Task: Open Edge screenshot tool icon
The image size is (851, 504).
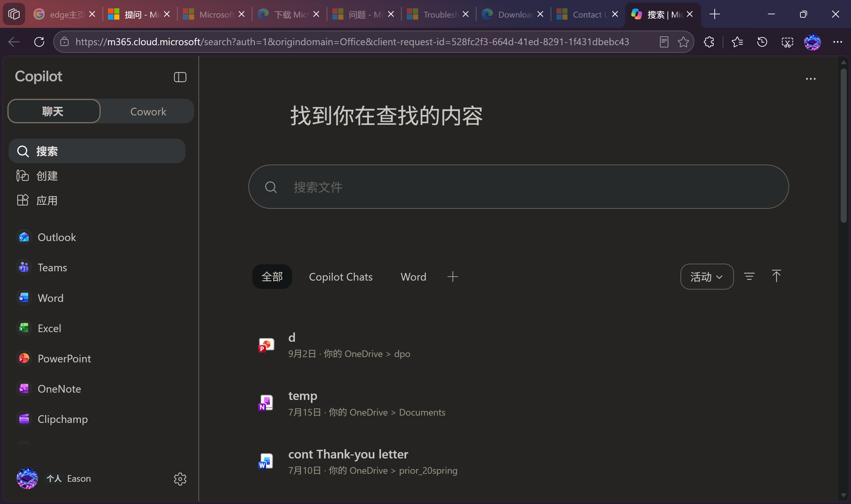Action: [787, 42]
